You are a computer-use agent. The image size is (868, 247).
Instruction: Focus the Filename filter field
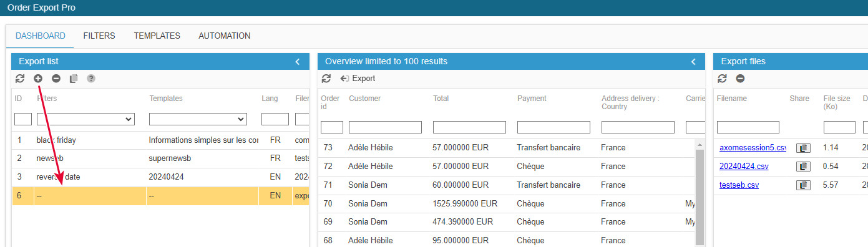tap(748, 127)
